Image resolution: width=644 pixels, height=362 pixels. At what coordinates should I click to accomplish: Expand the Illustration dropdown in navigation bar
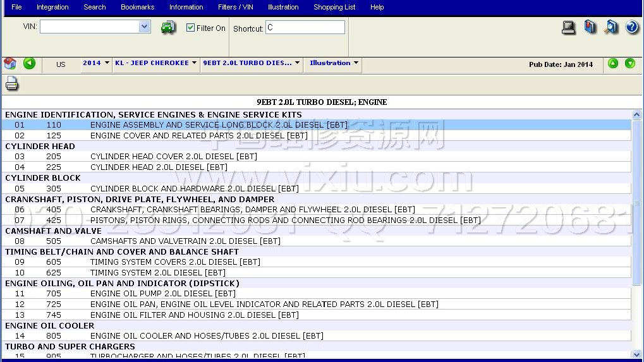pyautogui.click(x=334, y=63)
